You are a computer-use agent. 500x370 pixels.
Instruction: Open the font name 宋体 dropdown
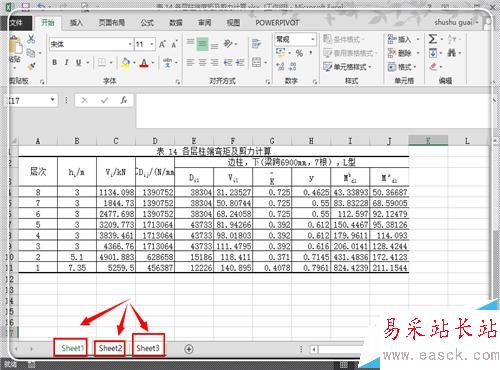coord(130,44)
